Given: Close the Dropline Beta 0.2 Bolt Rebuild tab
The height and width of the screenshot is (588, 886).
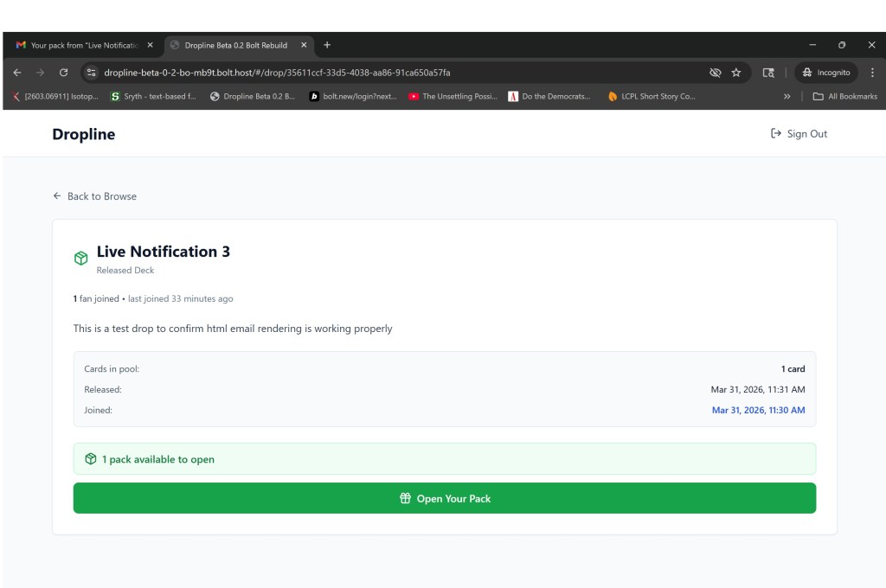Looking at the screenshot, I should pyautogui.click(x=304, y=45).
